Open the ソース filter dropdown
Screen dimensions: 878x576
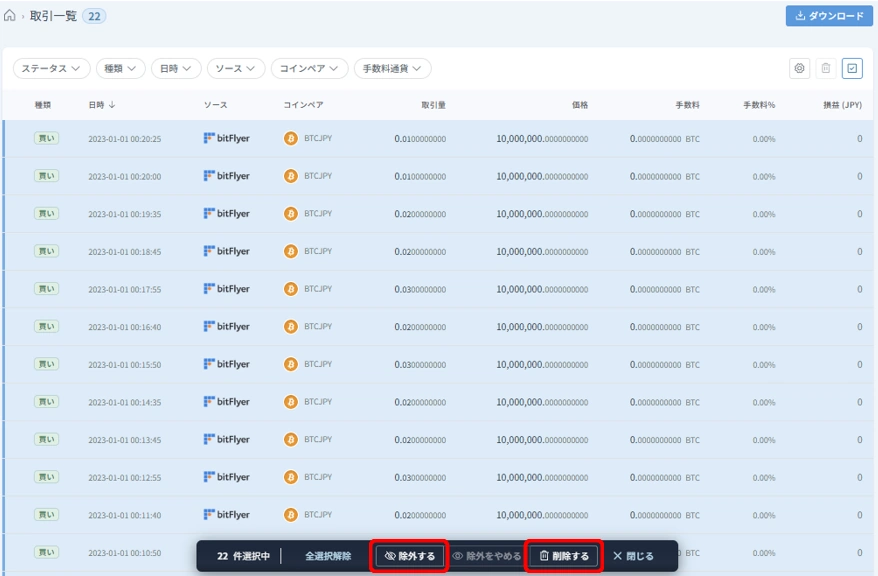235,68
